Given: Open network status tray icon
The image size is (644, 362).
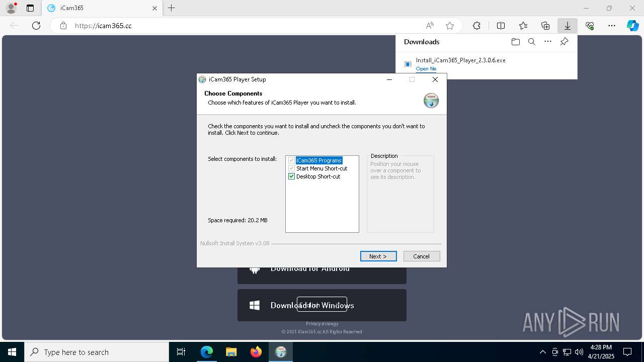Looking at the screenshot, I should [567, 352].
